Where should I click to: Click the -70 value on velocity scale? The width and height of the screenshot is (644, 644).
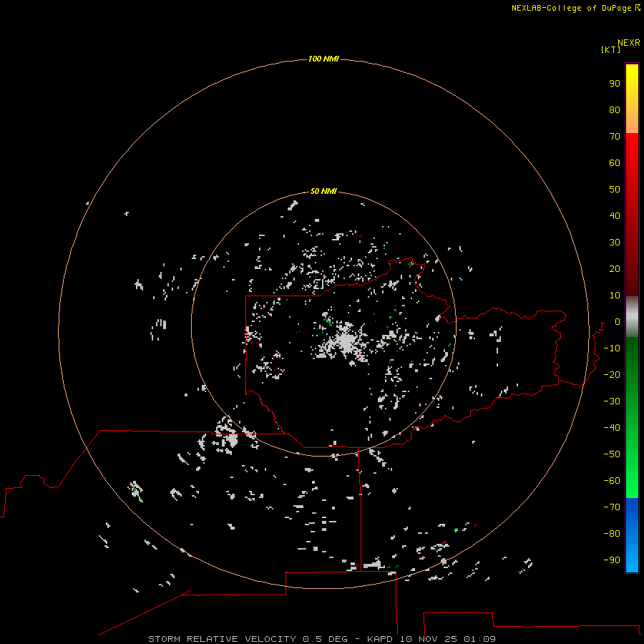tap(612, 507)
